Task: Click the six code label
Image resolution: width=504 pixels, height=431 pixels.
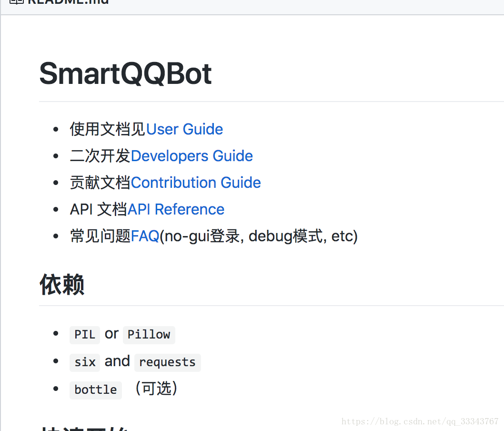Action: coord(85,362)
